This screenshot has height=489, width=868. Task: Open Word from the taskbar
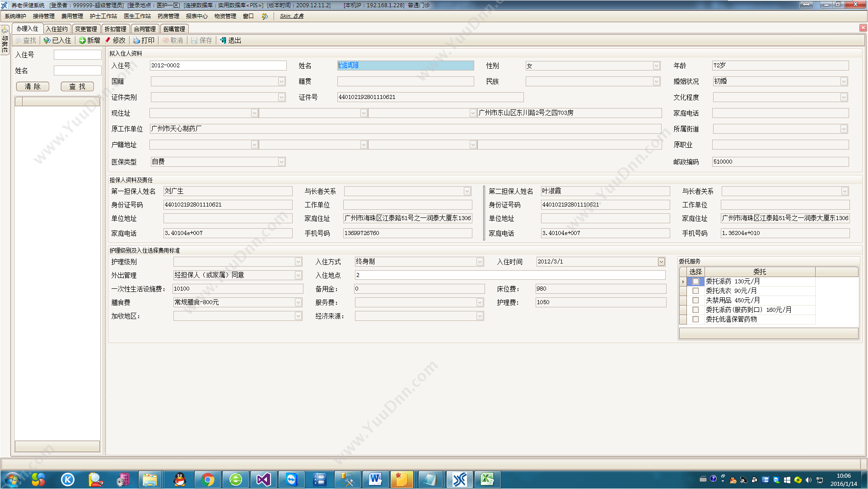(375, 480)
